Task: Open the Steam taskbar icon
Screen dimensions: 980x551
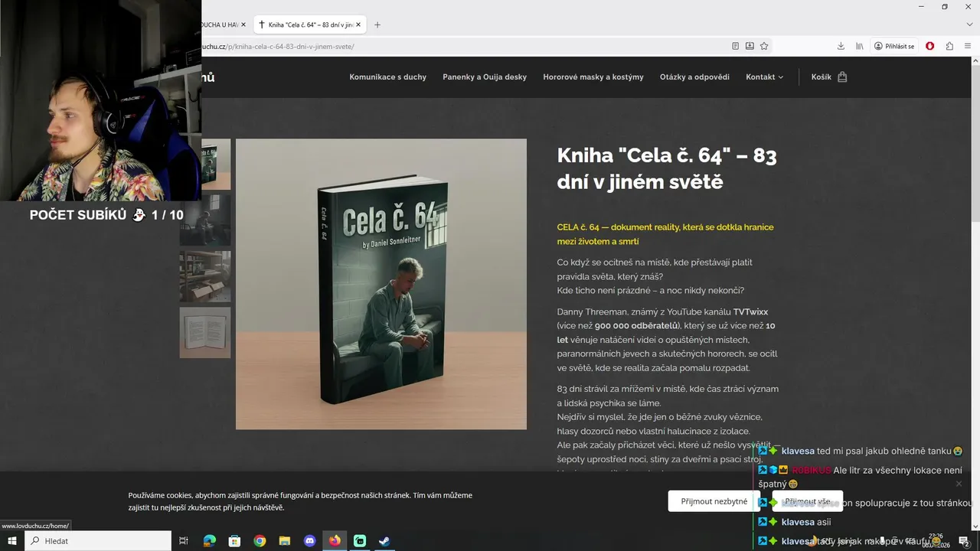Action: pos(385,541)
